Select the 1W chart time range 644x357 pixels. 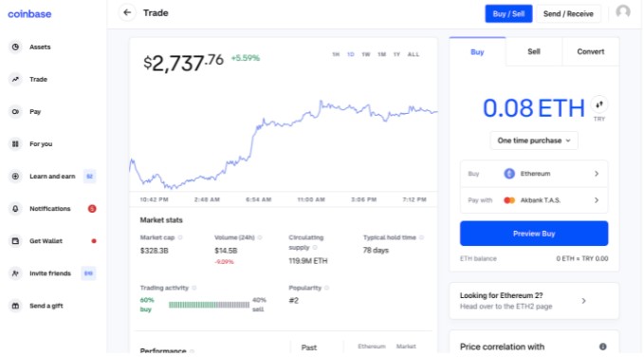(x=365, y=54)
